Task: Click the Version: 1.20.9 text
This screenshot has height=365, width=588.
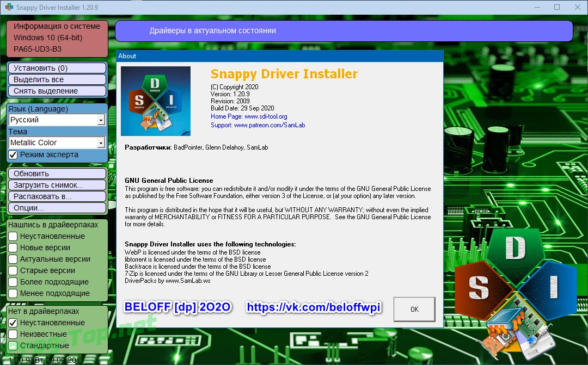Action: (x=230, y=94)
